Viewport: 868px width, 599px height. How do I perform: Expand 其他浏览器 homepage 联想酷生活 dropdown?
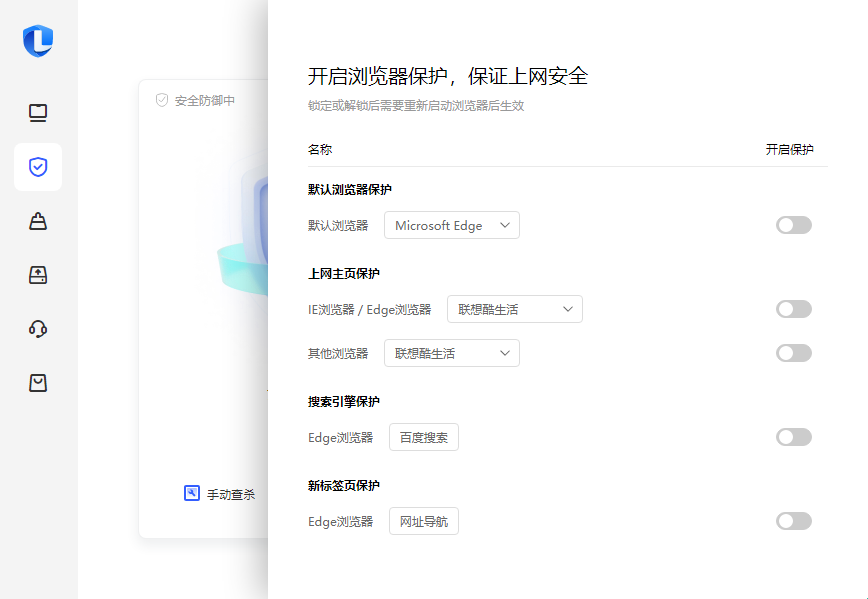pyautogui.click(x=452, y=353)
